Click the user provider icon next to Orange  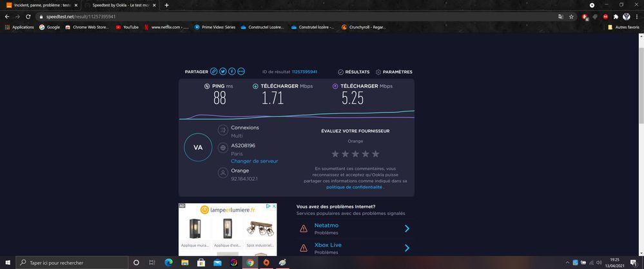tap(223, 173)
